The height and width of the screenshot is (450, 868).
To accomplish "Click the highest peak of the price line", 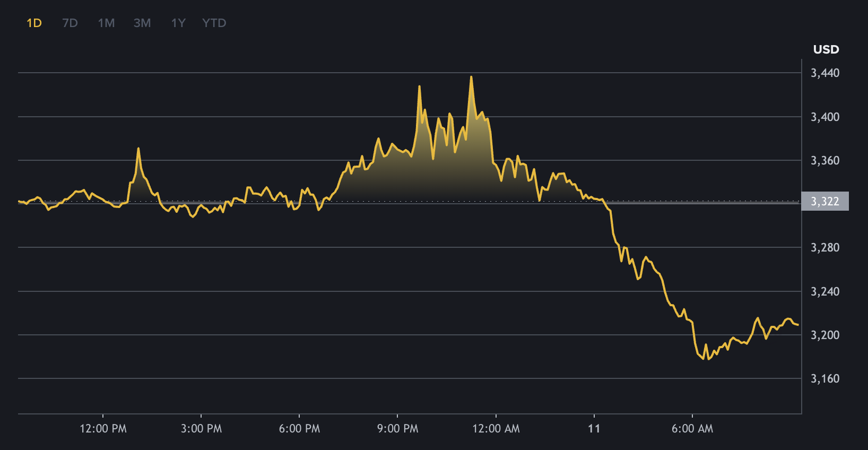I will click(471, 77).
